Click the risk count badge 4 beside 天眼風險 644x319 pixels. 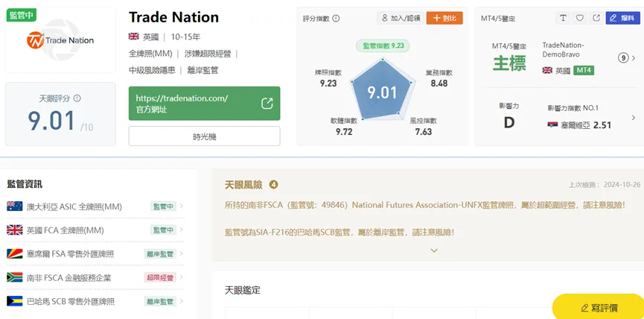click(273, 185)
